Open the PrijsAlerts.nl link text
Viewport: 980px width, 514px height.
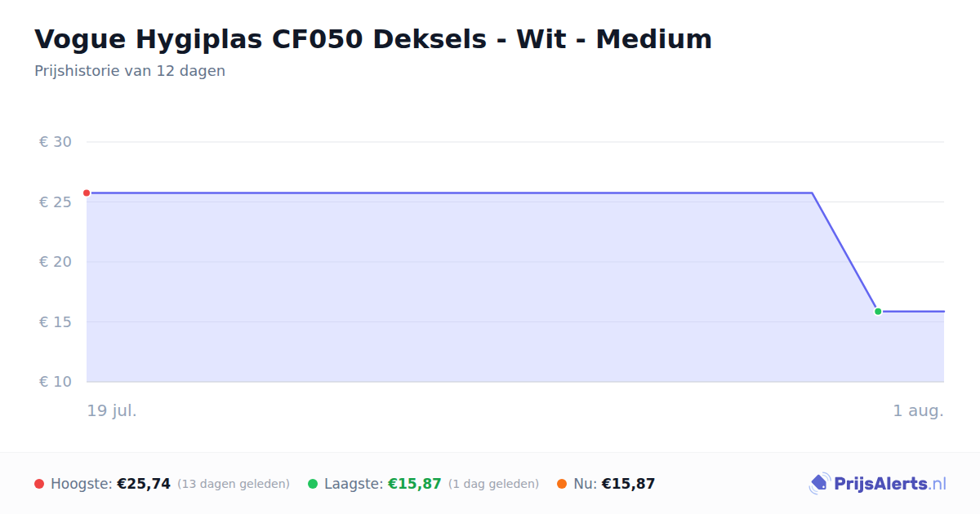(889, 484)
